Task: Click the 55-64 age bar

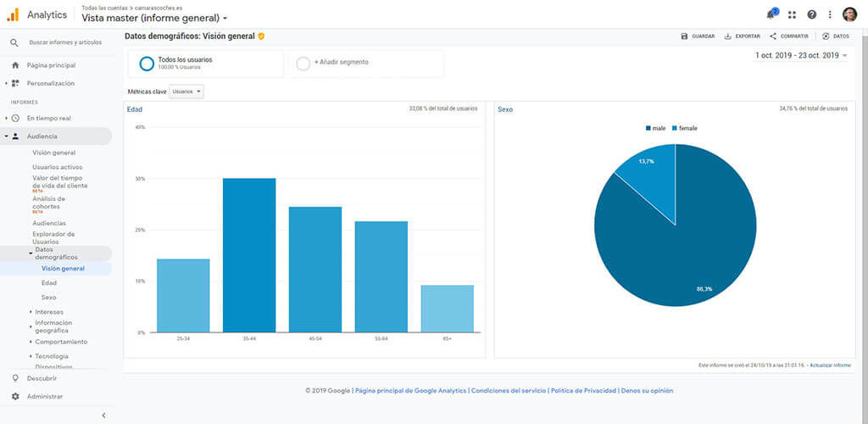Action: pos(381,276)
